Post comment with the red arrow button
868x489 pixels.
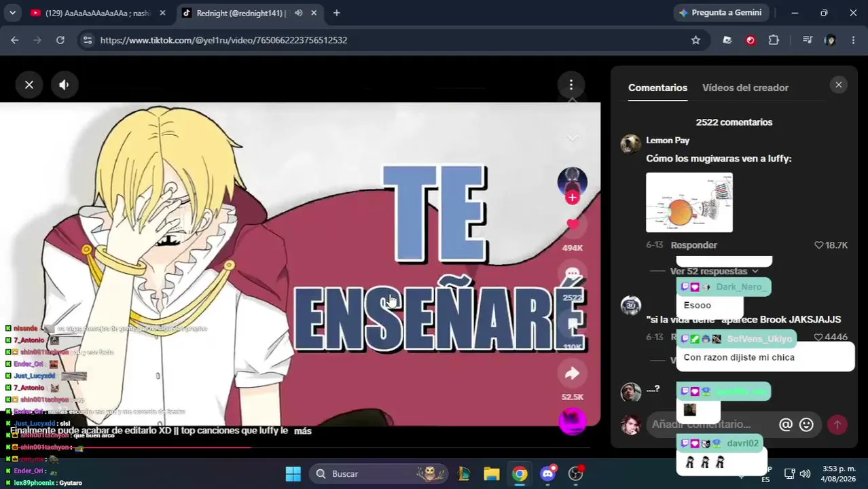point(837,424)
